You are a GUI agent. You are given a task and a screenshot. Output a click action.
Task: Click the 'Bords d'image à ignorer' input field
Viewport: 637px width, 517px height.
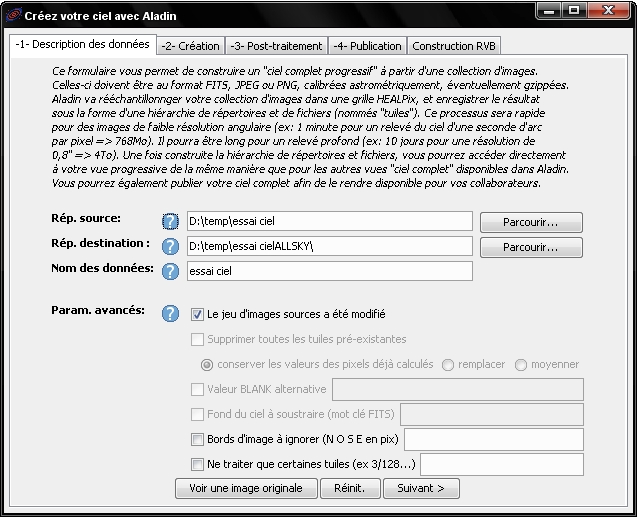tap(494, 439)
